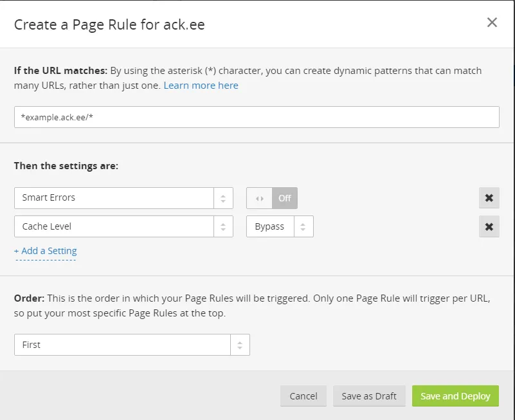Click the slider handle of the Off toggle
515x420 pixels.
(x=260, y=198)
